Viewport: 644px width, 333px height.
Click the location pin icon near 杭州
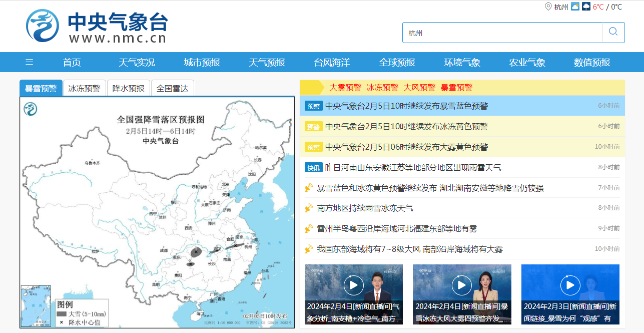tap(548, 7)
